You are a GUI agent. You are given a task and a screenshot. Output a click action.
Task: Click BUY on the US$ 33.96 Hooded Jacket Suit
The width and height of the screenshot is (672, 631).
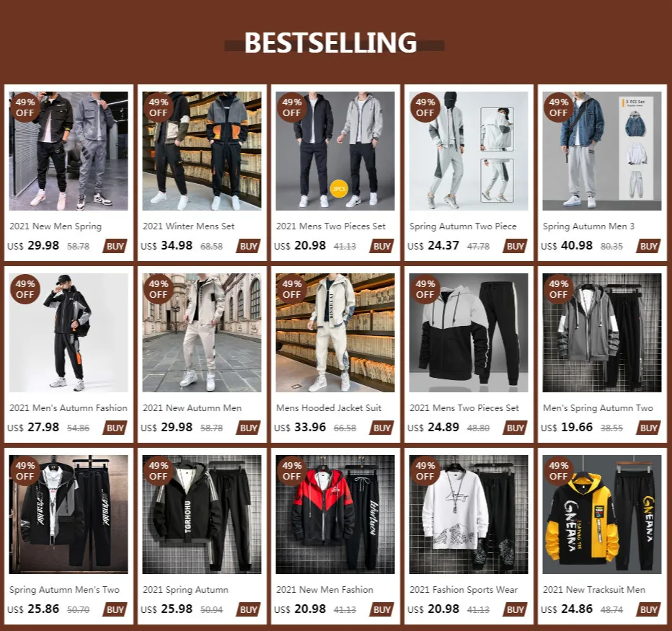pyautogui.click(x=381, y=428)
